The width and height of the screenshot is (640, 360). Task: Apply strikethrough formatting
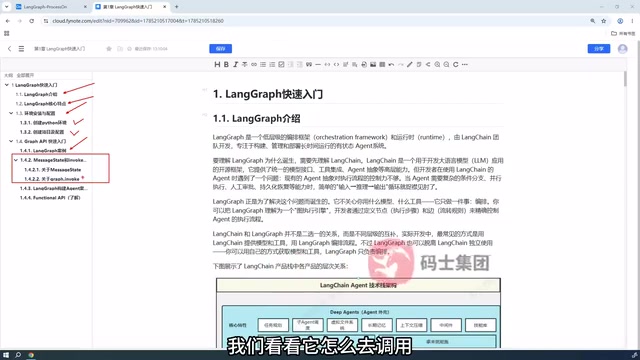tap(244, 64)
